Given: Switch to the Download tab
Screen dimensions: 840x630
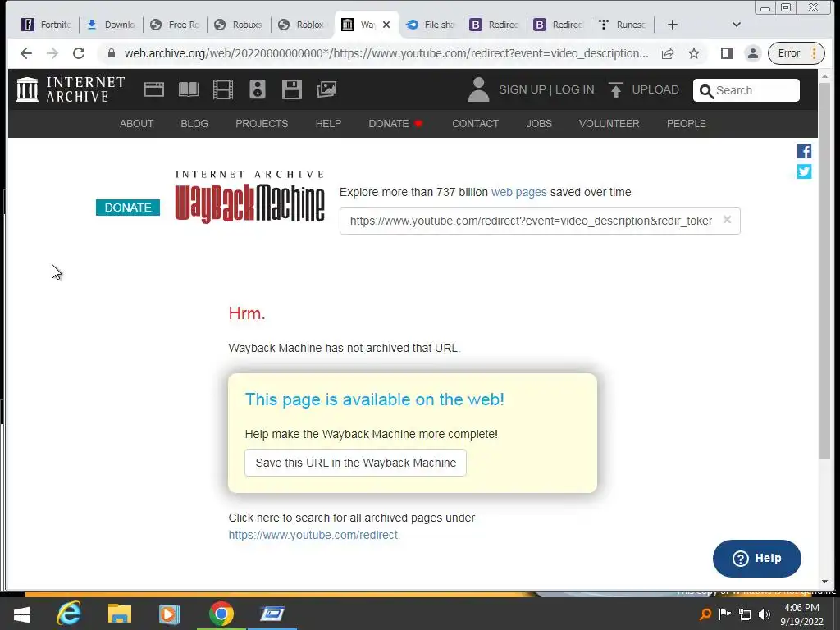Looking at the screenshot, I should pyautogui.click(x=111, y=25).
